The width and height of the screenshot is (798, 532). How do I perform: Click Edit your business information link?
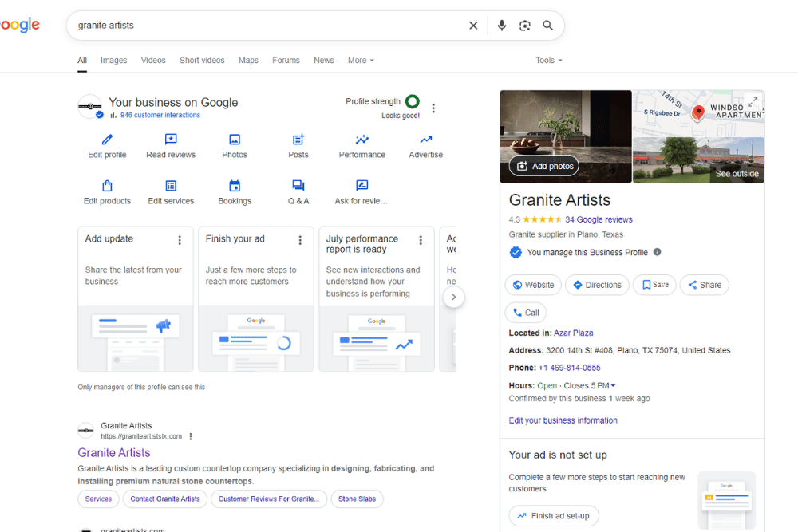point(563,420)
